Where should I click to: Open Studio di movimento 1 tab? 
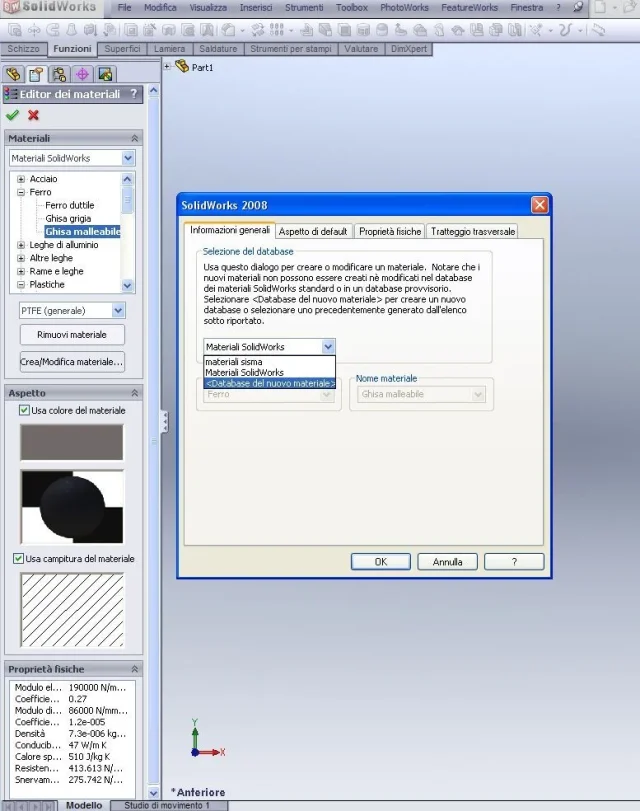pyautogui.click(x=167, y=805)
